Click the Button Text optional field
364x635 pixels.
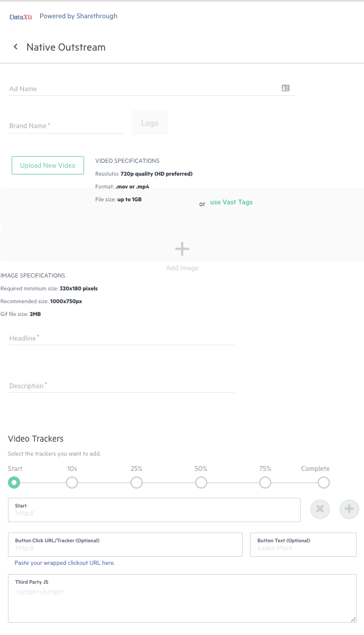(303, 545)
